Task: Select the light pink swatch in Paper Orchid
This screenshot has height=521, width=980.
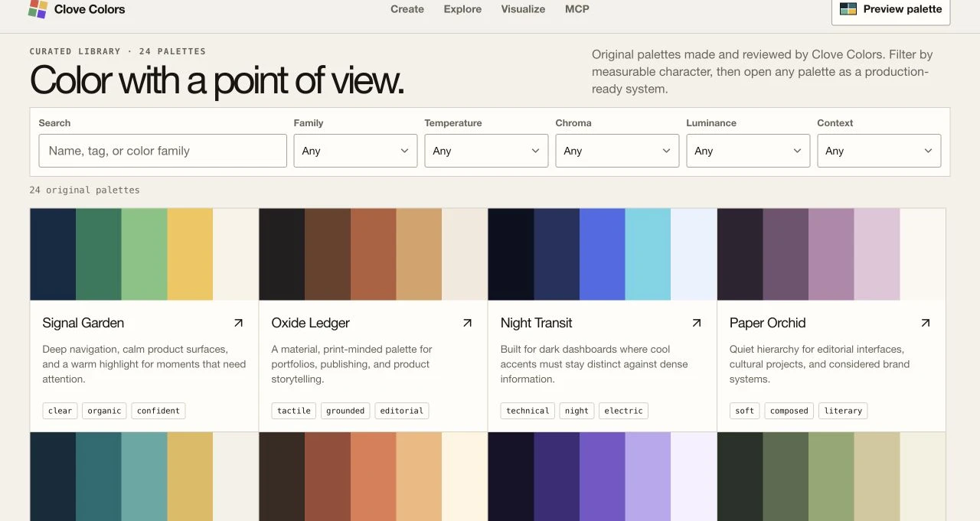Action: 877,254
